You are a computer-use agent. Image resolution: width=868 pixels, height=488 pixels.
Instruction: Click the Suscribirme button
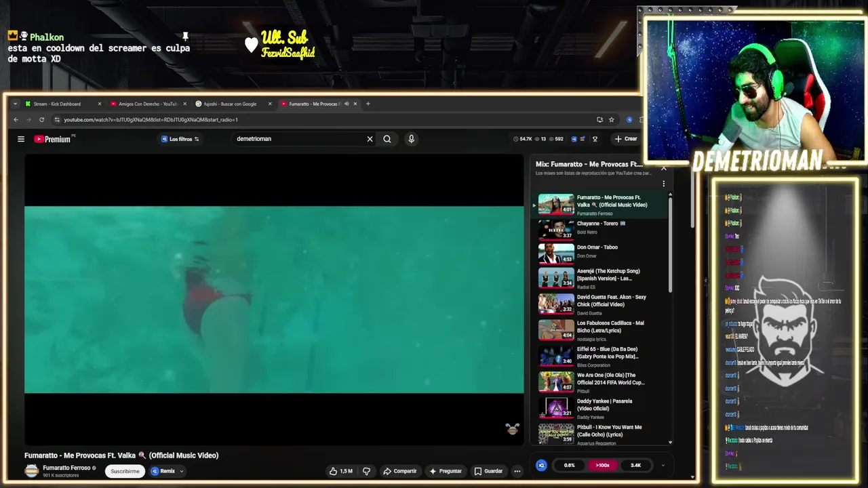click(x=125, y=471)
